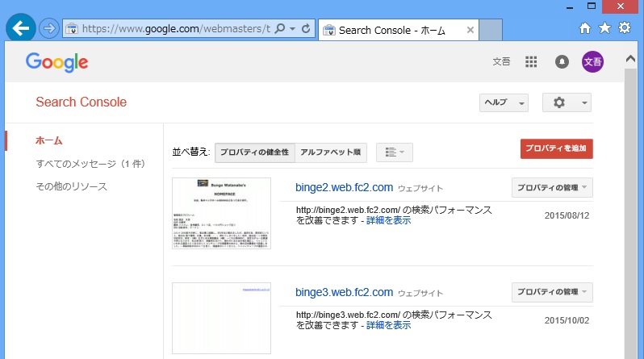Minimize the browser window
Image resolution: width=644 pixels, height=359 pixels.
[570, 7]
